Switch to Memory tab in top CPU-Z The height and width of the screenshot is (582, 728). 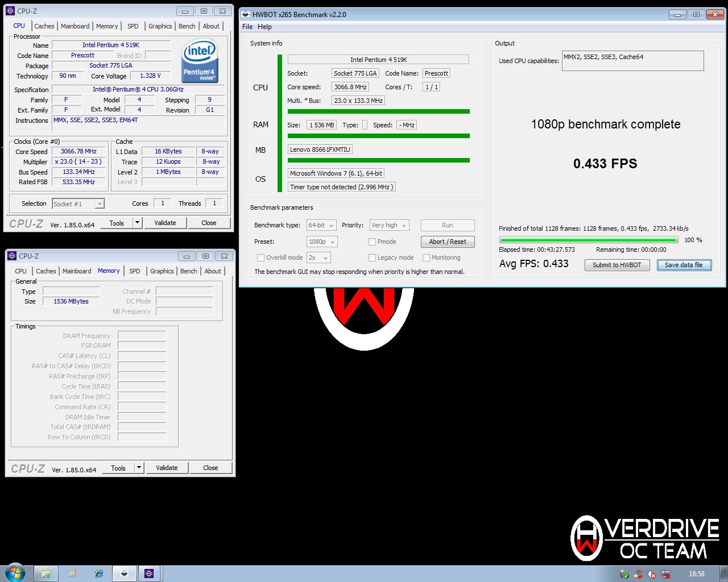pyautogui.click(x=107, y=26)
